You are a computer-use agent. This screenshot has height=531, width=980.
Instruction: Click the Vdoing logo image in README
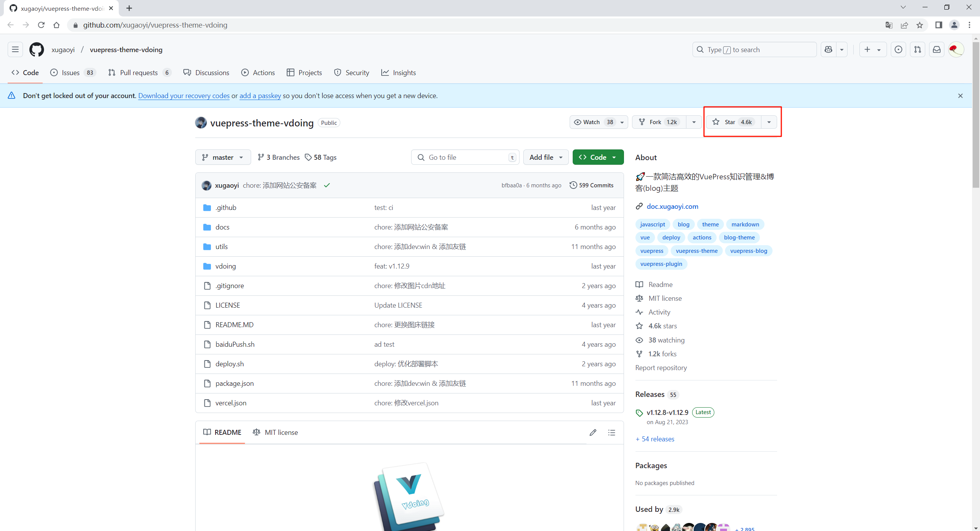tap(409, 496)
